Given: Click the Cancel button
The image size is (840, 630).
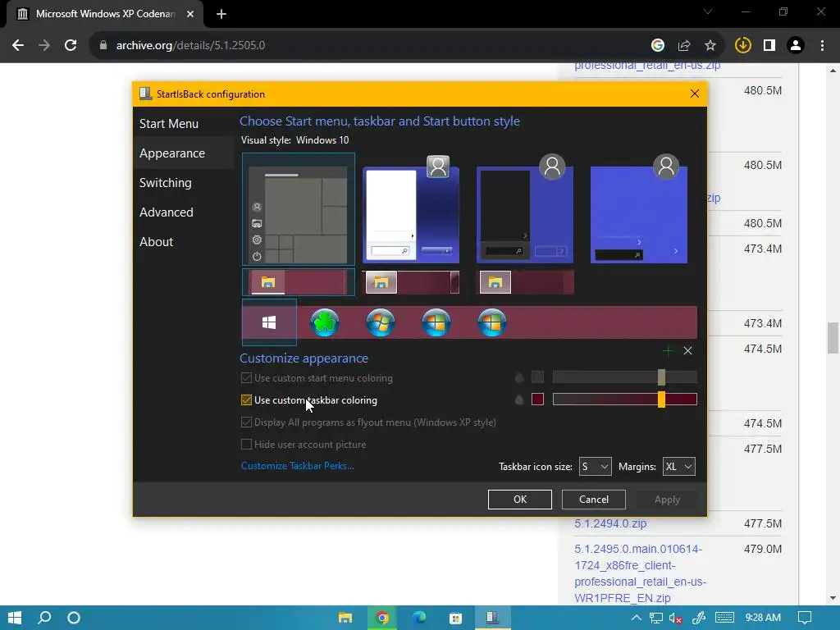Looking at the screenshot, I should click(594, 500).
